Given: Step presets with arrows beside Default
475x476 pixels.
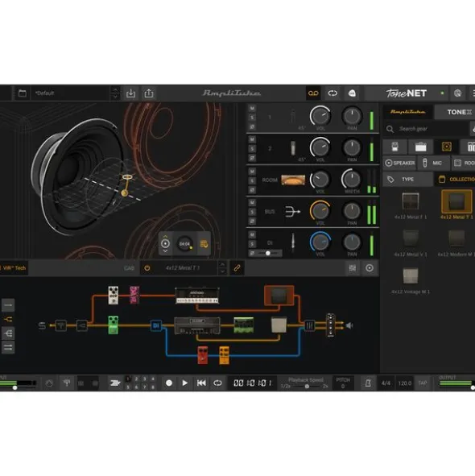Looking at the screenshot, I should (x=115, y=93).
